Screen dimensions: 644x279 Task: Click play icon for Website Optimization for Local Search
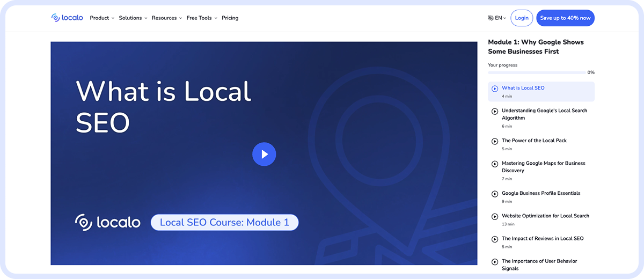495,216
